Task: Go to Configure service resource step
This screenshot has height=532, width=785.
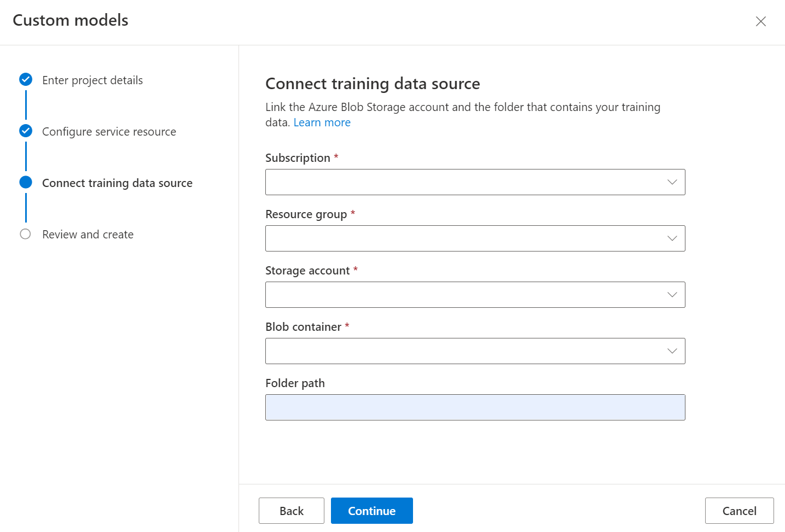Action: pyautogui.click(x=109, y=132)
